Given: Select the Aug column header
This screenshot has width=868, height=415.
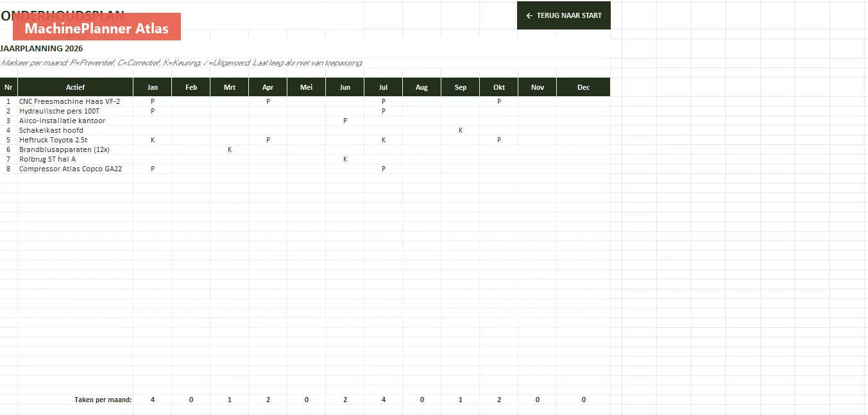Looking at the screenshot, I should pos(421,87).
